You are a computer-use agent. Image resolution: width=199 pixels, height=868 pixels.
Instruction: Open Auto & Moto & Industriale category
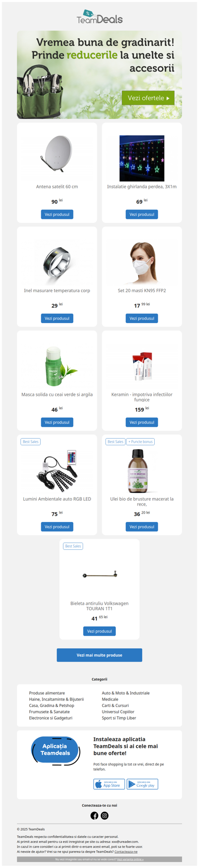tap(125, 693)
